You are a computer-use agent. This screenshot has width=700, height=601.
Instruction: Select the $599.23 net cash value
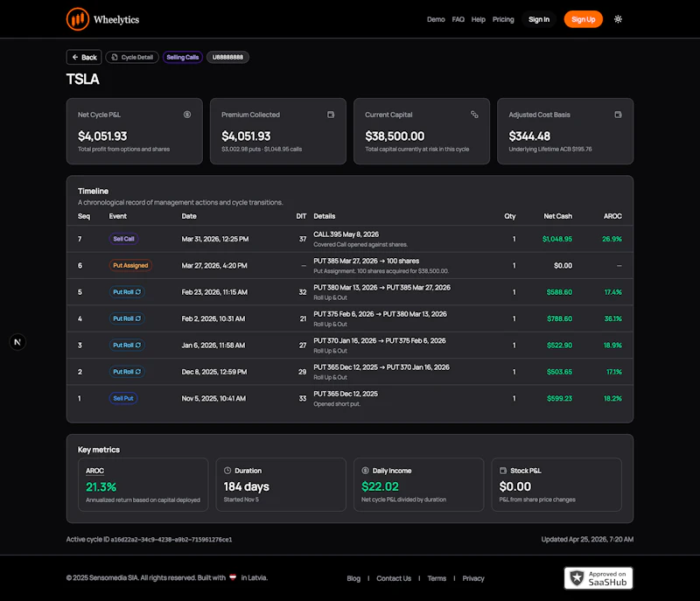[x=559, y=398]
